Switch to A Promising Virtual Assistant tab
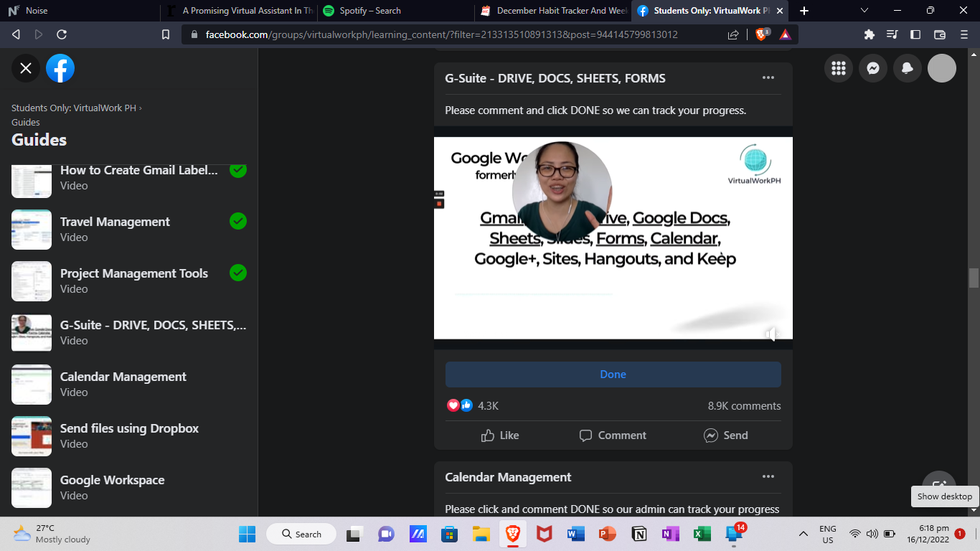Screen dimensions: 980x551 point(239,11)
